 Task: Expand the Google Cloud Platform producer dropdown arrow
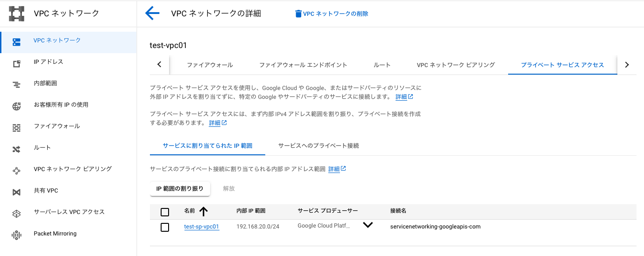368,225
